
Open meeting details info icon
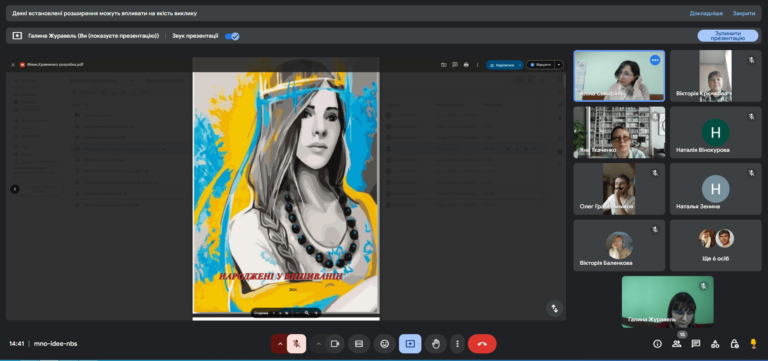(x=657, y=344)
